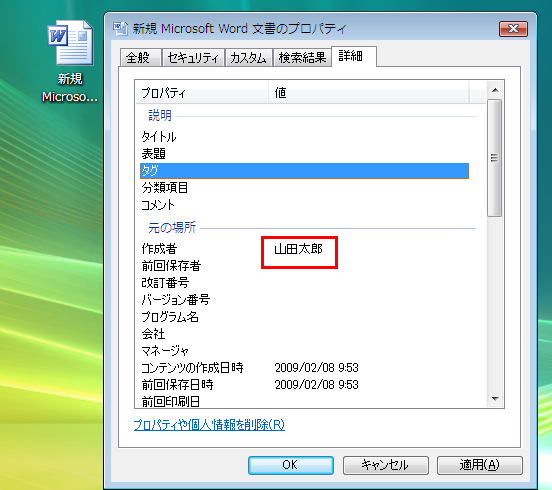Switch to the 全般 tab

(140, 57)
